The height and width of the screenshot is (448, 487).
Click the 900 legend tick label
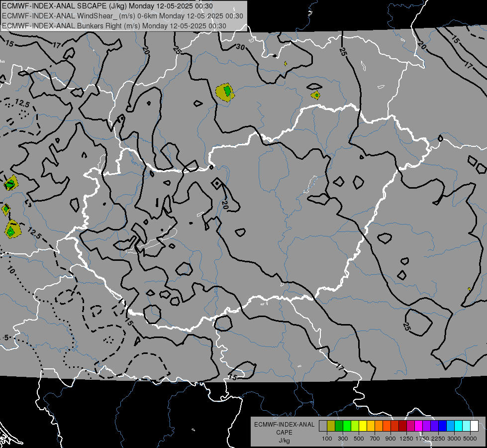point(390,439)
